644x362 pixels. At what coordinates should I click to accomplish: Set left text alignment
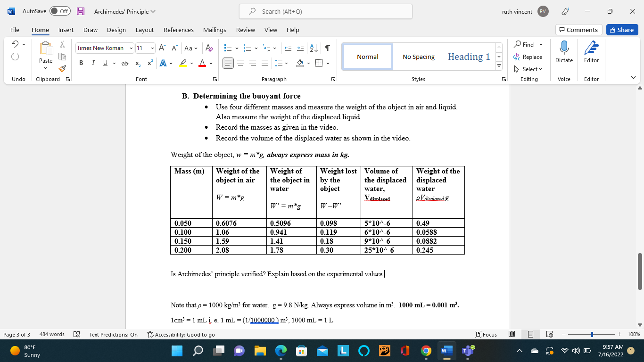(228, 63)
